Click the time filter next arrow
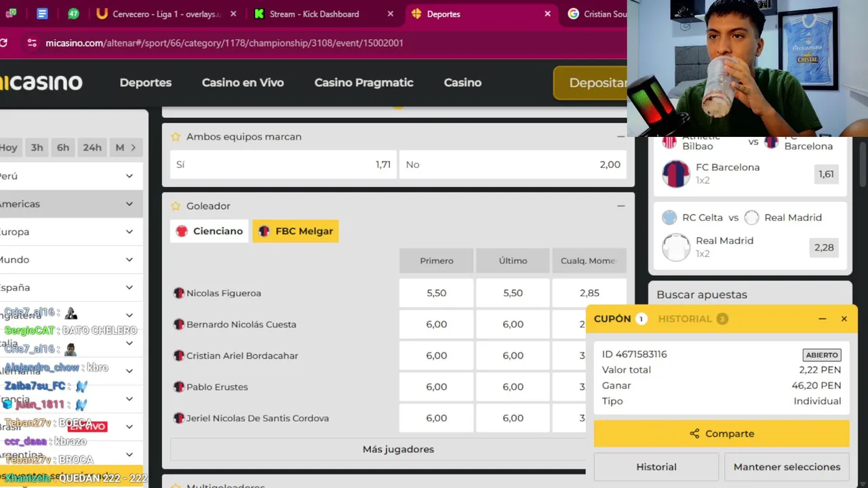 [x=134, y=147]
